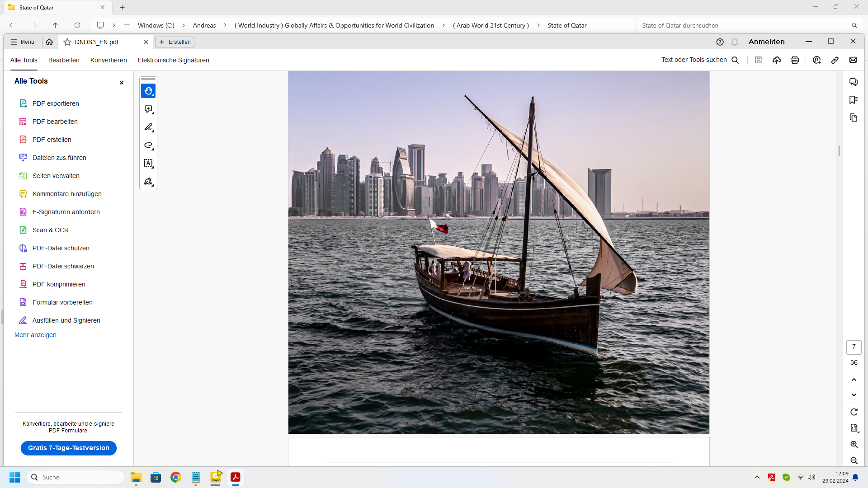
Task: Open Dateien zus.führen tool
Action: [x=59, y=158]
